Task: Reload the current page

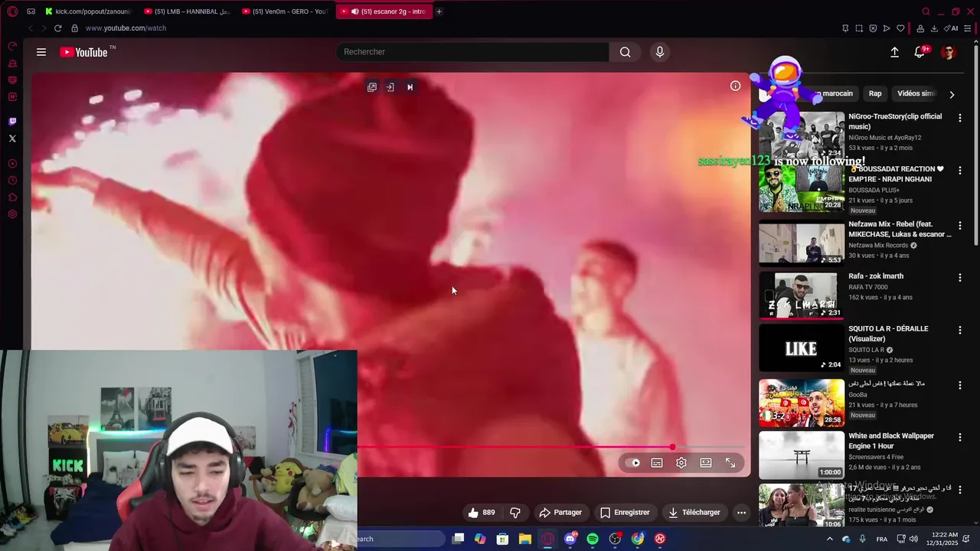Action: [57, 28]
